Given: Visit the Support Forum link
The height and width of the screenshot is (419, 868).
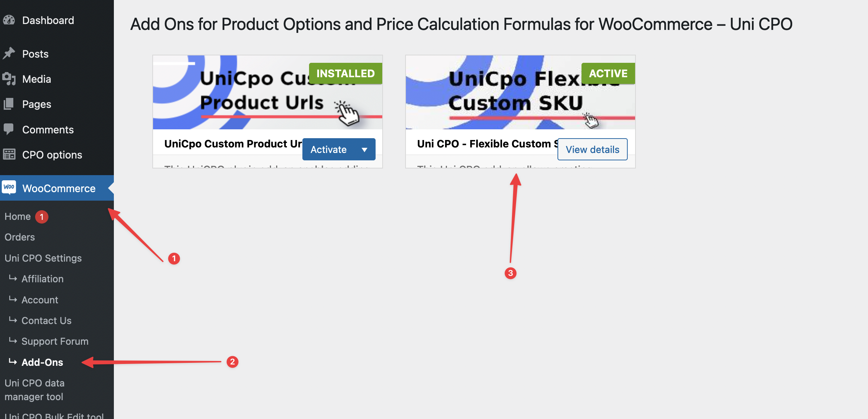Looking at the screenshot, I should point(55,341).
